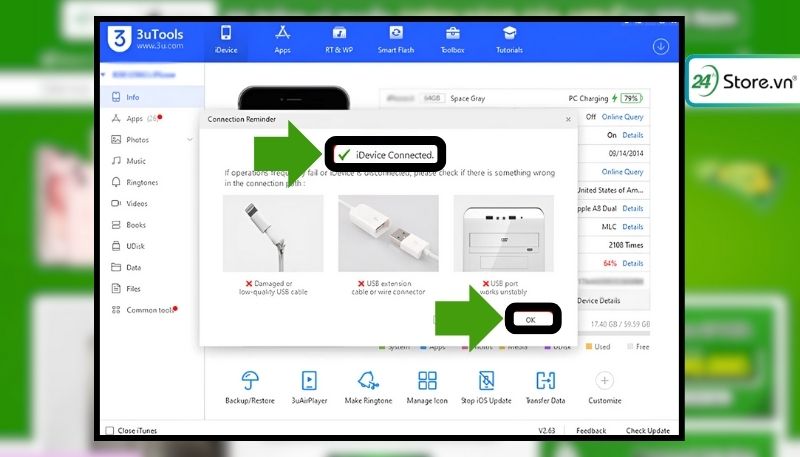The image size is (800, 457).
Task: Select Info in the sidebar
Action: click(152, 97)
